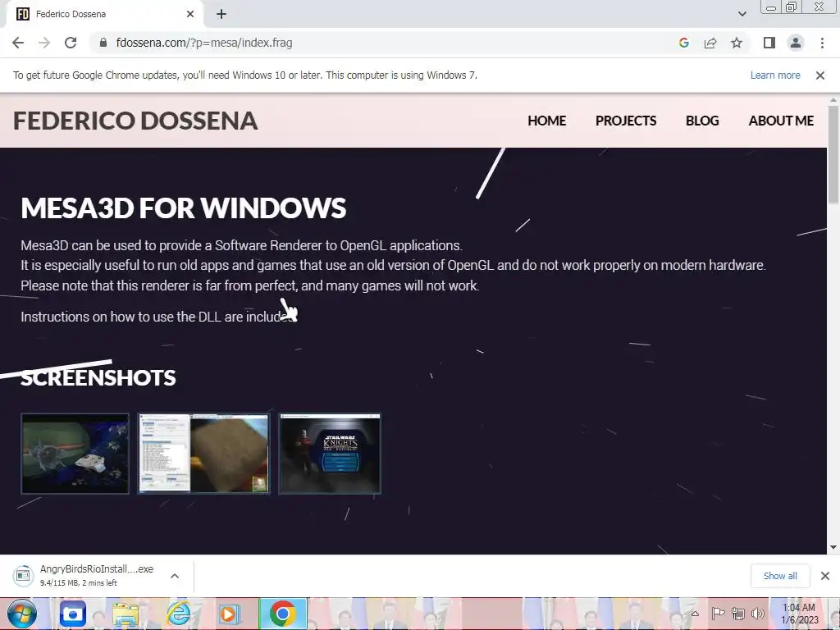This screenshot has width=840, height=630.
Task: Click Learn more about Chrome updates
Action: [774, 75]
